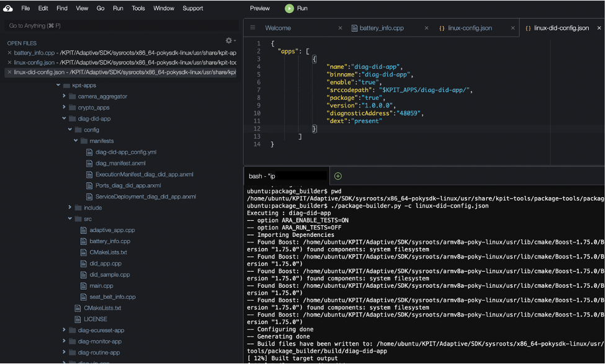Open diag-did-app_config.yml file
This screenshot has width=606, height=364.
(125, 152)
